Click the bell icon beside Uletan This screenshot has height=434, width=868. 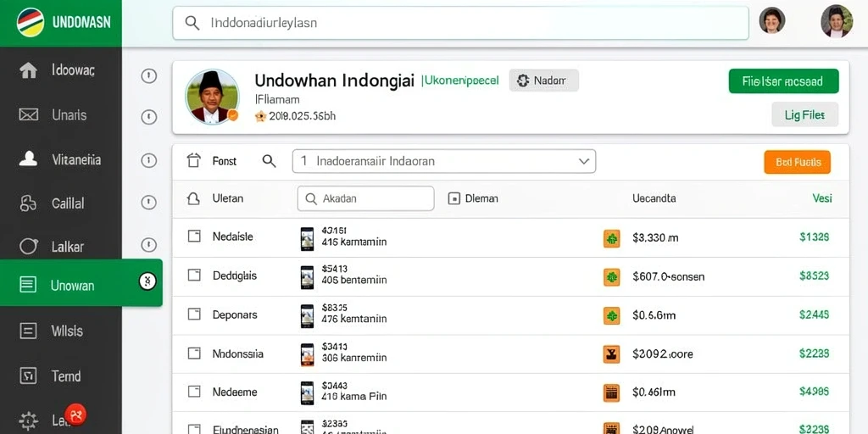(193, 198)
